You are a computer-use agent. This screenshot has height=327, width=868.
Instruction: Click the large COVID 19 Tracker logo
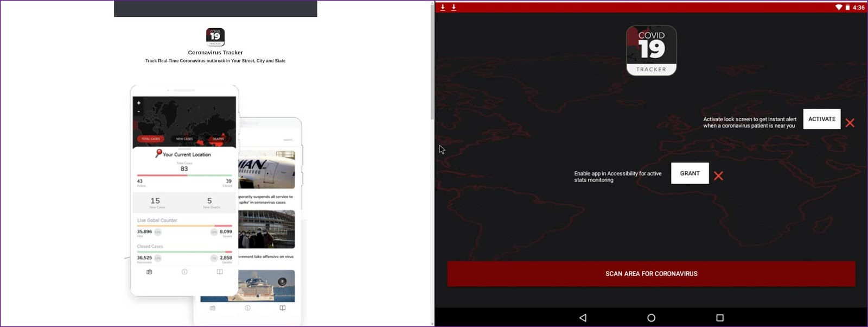[x=651, y=51]
